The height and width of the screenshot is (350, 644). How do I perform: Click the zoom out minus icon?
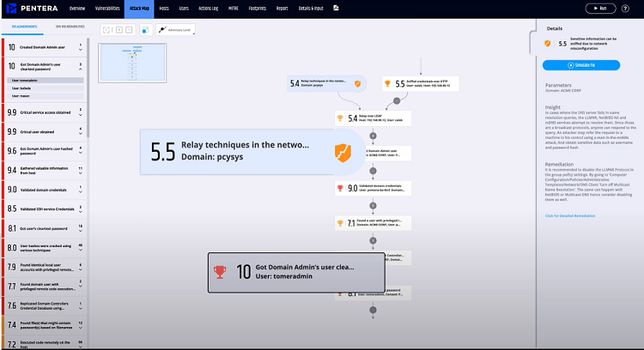pos(127,29)
